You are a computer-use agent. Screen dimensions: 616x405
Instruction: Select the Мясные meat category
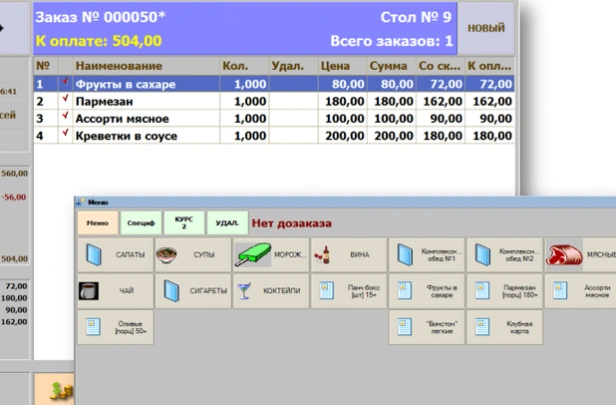point(582,255)
